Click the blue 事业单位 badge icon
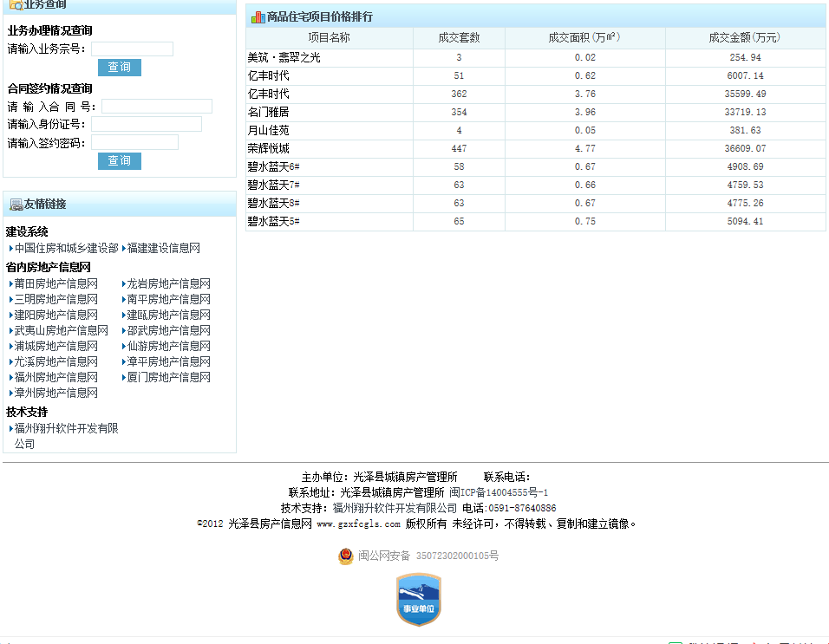 tap(419, 600)
